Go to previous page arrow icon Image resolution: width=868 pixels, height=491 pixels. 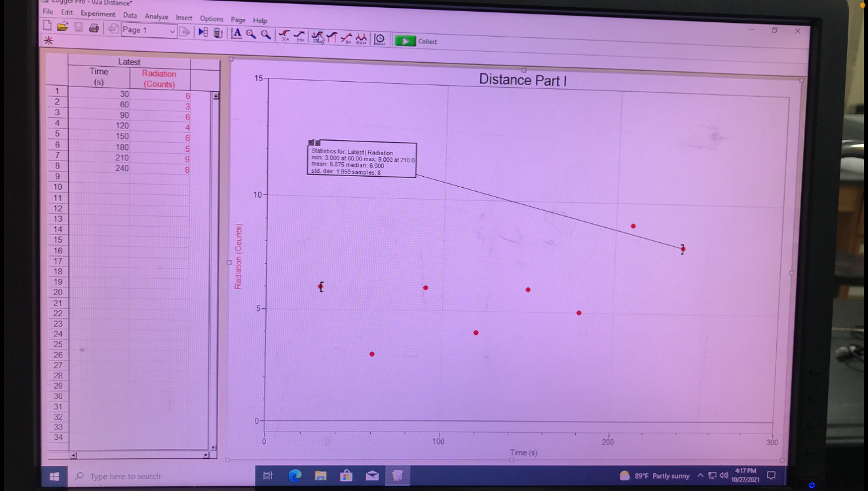point(113,29)
